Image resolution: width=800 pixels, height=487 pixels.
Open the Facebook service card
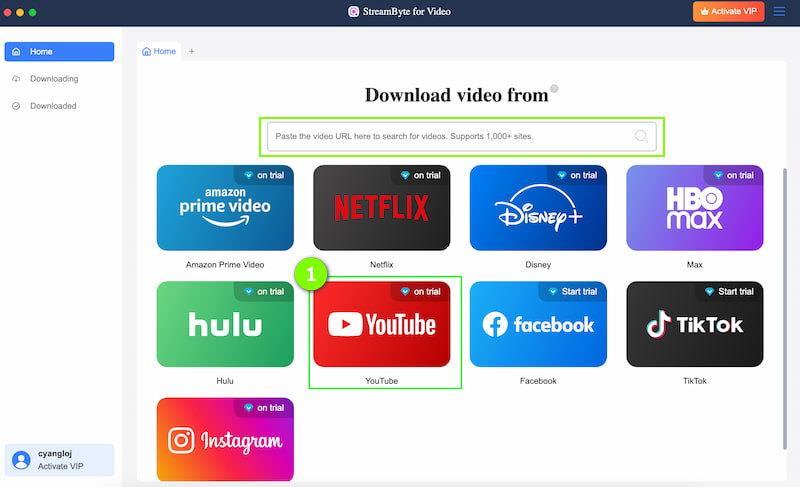tap(538, 324)
